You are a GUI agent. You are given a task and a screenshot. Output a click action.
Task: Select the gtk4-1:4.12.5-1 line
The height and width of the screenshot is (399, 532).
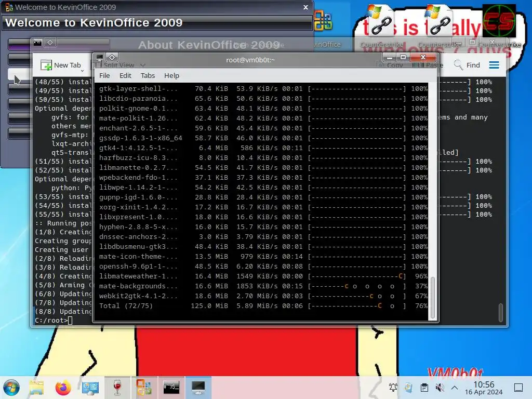263,148
